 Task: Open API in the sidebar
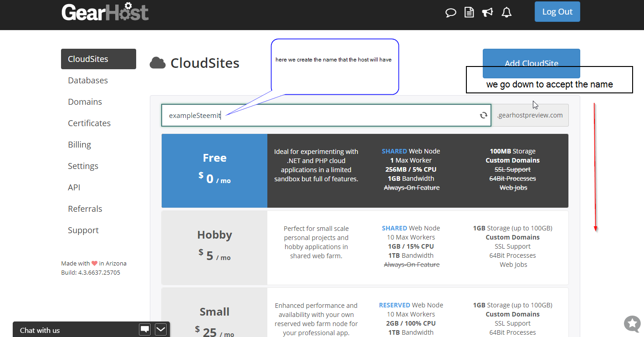pyautogui.click(x=74, y=187)
